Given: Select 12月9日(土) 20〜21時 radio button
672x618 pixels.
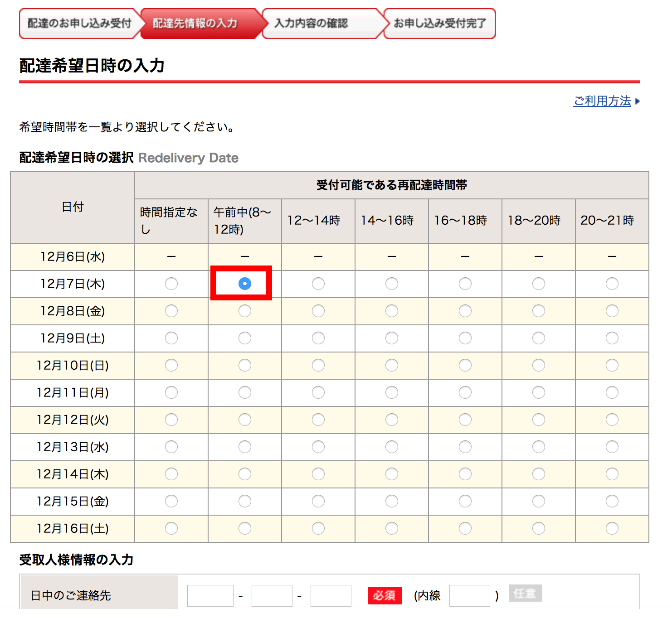Looking at the screenshot, I should point(612,338).
